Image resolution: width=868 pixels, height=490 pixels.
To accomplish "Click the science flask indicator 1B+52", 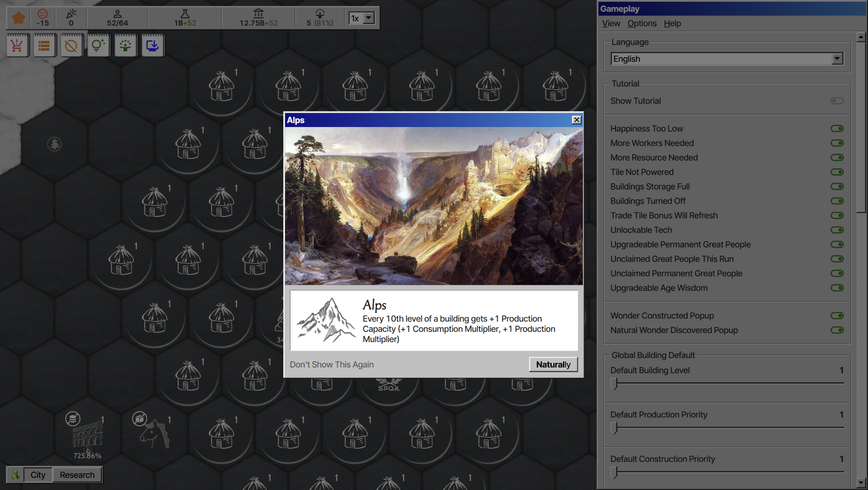I will point(185,18).
